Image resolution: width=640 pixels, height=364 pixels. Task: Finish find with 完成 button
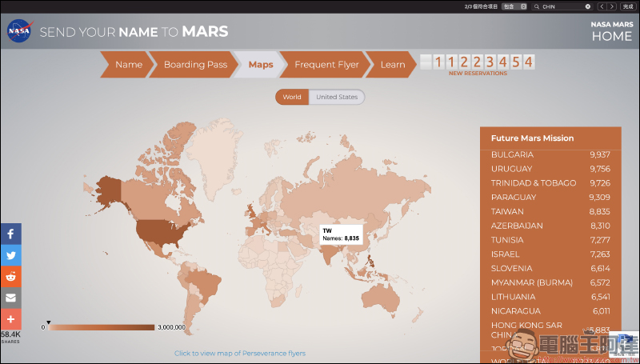coord(628,6)
